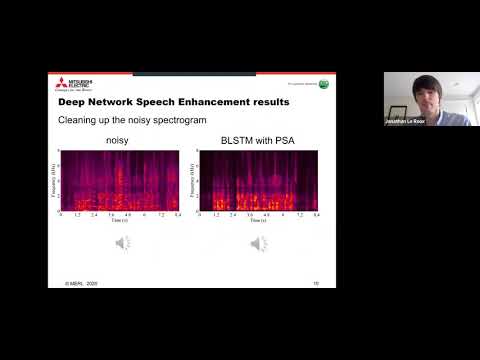Click the MERL 2020 copyright footer

(x=81, y=284)
